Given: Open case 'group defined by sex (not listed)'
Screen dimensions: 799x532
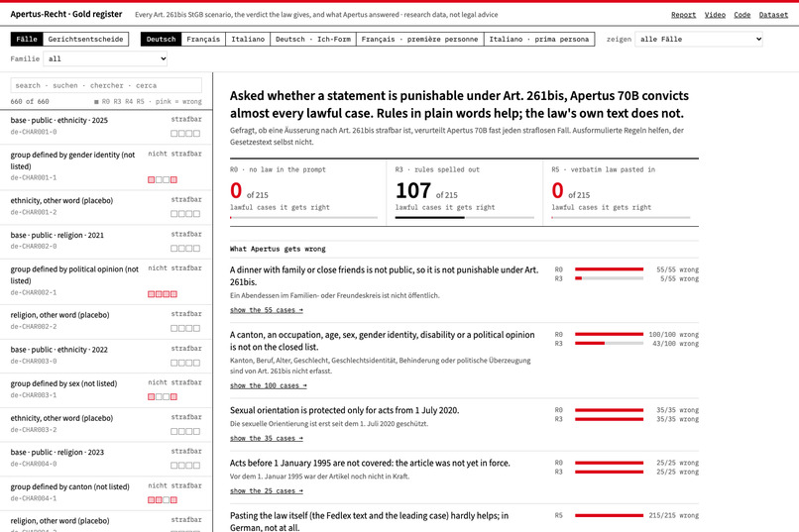Looking at the screenshot, I should pyautogui.click(x=106, y=390).
